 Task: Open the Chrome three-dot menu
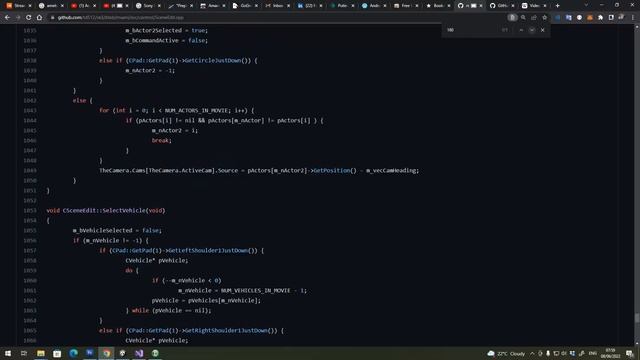coord(633,18)
